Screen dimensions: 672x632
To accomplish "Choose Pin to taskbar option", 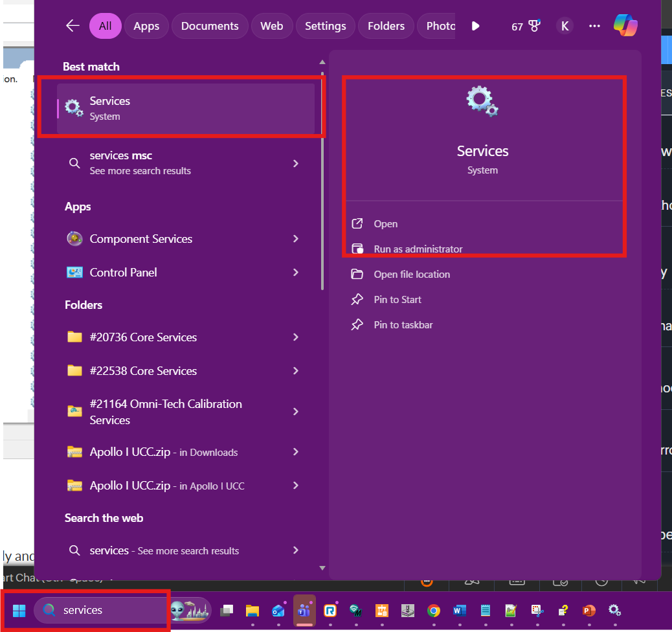I will (403, 325).
